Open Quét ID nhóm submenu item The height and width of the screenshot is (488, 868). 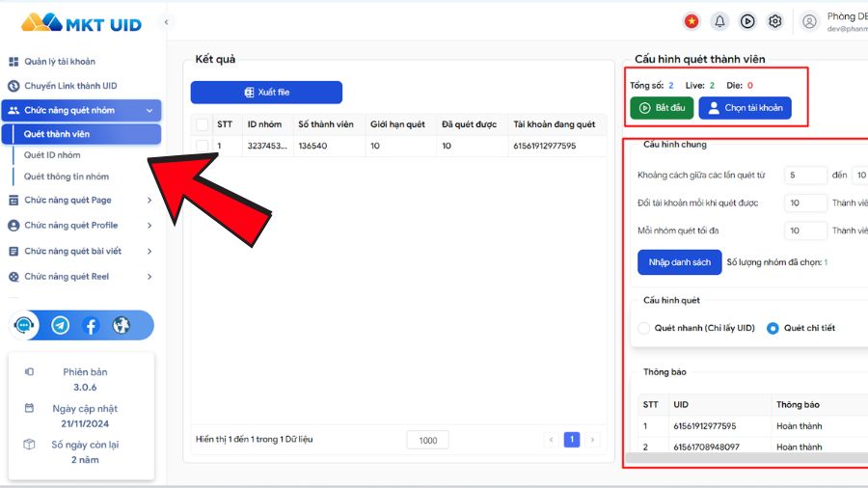[52, 155]
